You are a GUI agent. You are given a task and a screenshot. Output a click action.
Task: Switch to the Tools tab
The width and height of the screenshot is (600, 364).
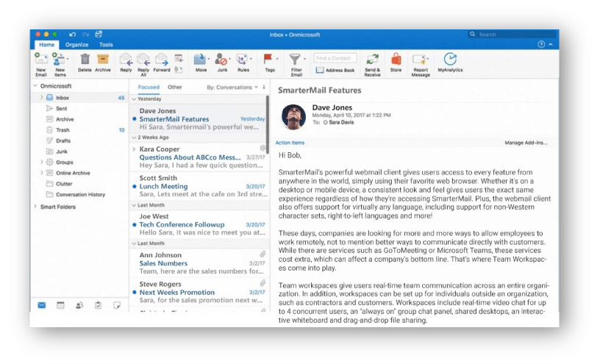[x=106, y=45]
